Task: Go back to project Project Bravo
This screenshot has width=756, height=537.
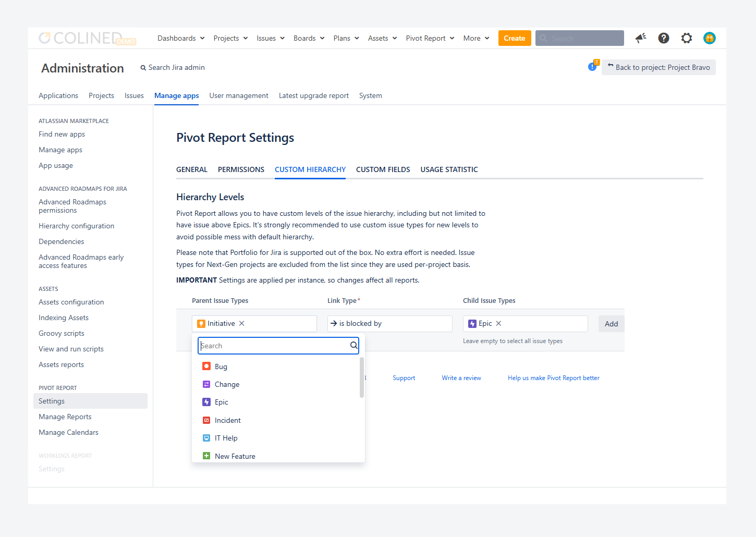Action: [659, 67]
